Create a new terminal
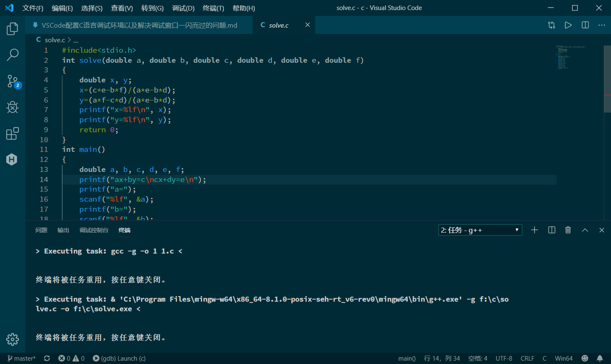Screen dimensions: 611x364 pyautogui.click(x=534, y=230)
